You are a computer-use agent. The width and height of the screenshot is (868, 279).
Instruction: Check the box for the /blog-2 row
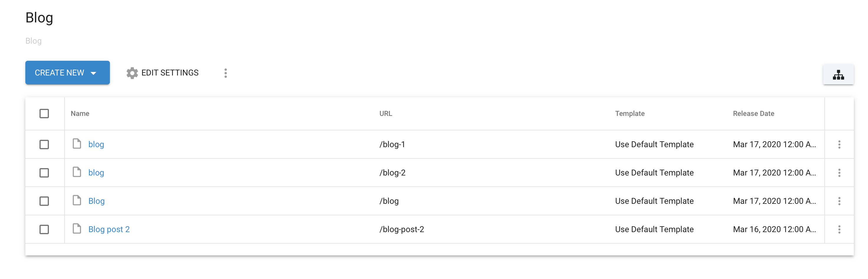coord(44,173)
